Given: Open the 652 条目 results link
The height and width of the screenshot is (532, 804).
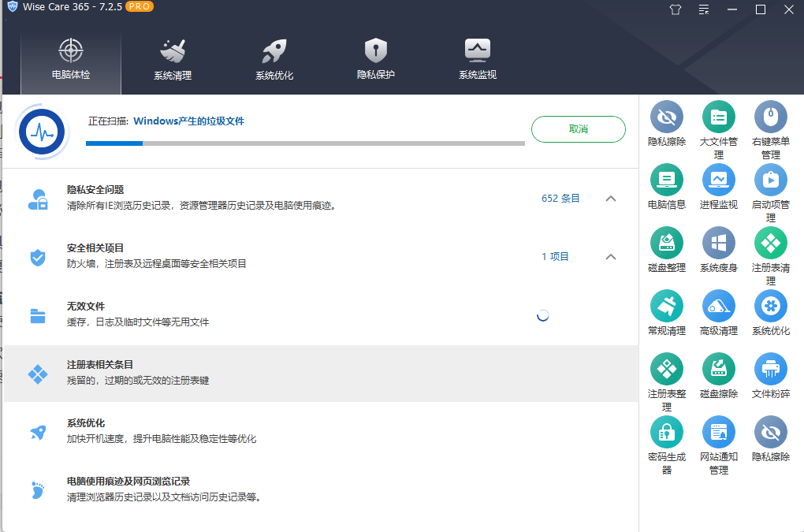Looking at the screenshot, I should (x=560, y=199).
